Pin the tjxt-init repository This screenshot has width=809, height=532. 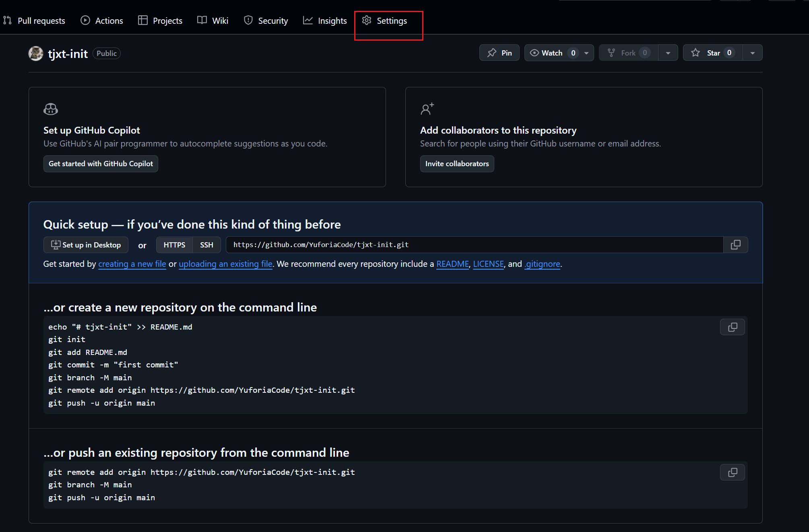click(x=499, y=53)
